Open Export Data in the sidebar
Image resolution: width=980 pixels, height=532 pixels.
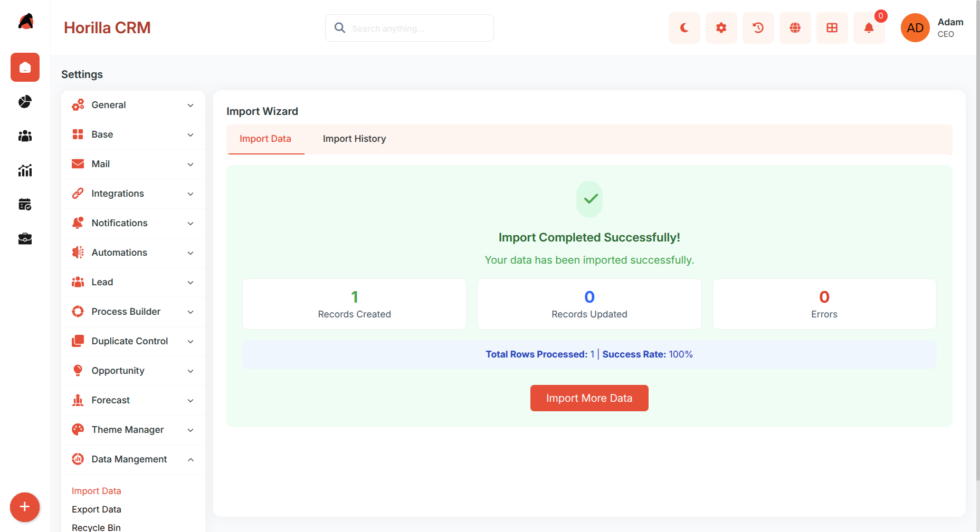pyautogui.click(x=97, y=509)
